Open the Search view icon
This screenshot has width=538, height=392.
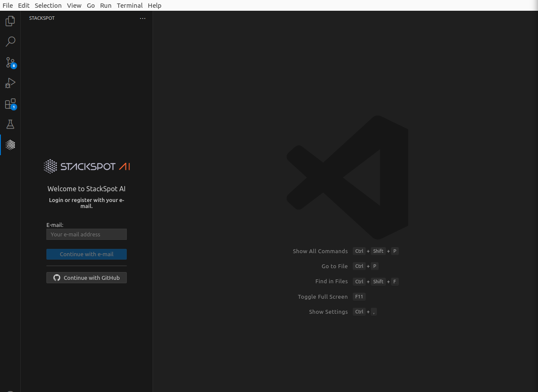[10, 42]
